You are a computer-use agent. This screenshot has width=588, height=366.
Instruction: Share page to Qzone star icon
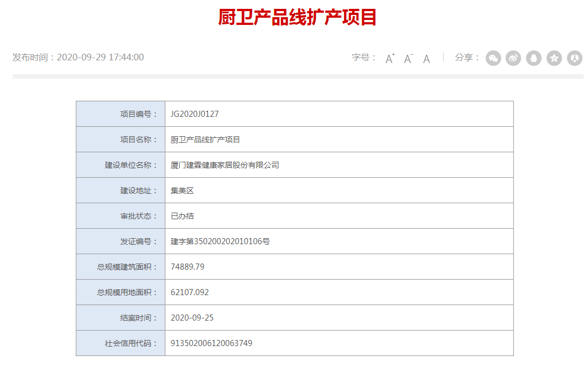554,58
